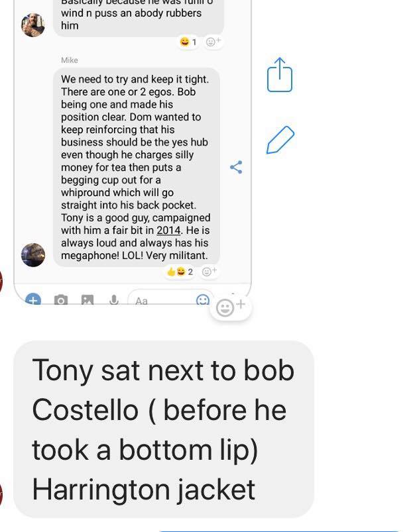Open the top sender's avatar photo
This screenshot has height=532, width=419.
coord(33,25)
